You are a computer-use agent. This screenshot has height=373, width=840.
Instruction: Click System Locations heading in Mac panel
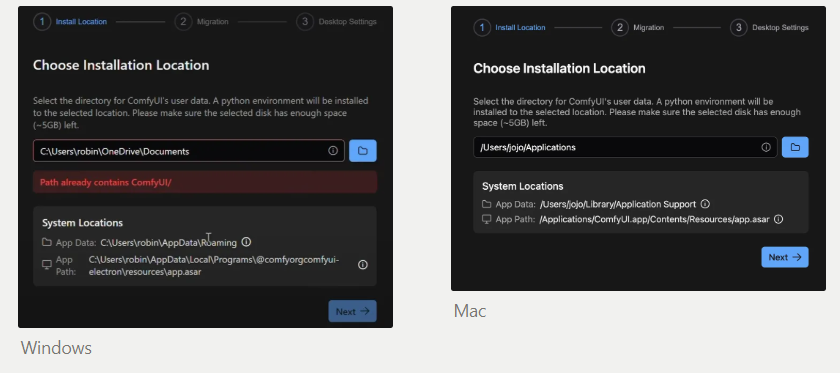click(x=522, y=186)
